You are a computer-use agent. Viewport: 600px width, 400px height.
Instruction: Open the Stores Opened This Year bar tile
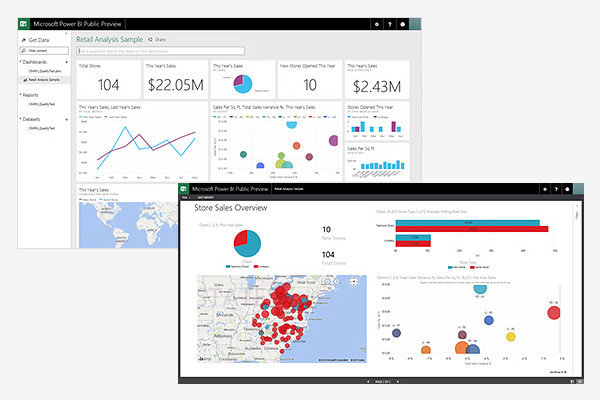[377, 121]
